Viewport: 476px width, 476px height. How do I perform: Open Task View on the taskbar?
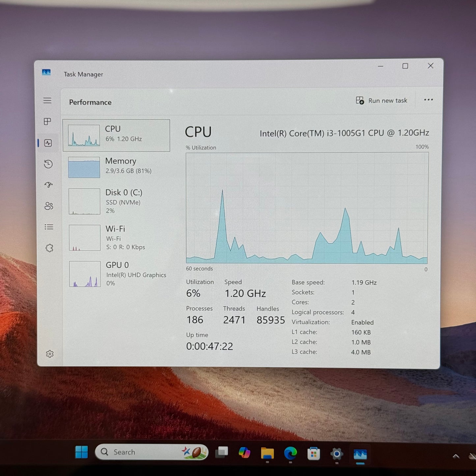[221, 452]
